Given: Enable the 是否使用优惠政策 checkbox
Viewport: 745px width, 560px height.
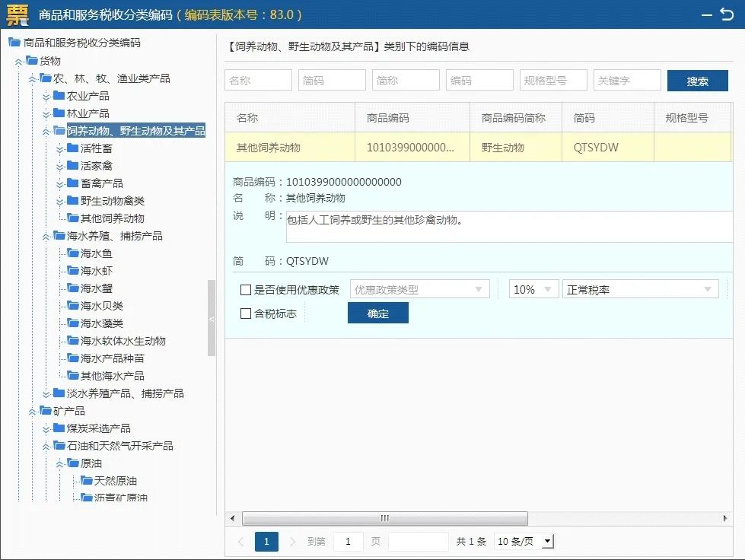Looking at the screenshot, I should [x=246, y=290].
